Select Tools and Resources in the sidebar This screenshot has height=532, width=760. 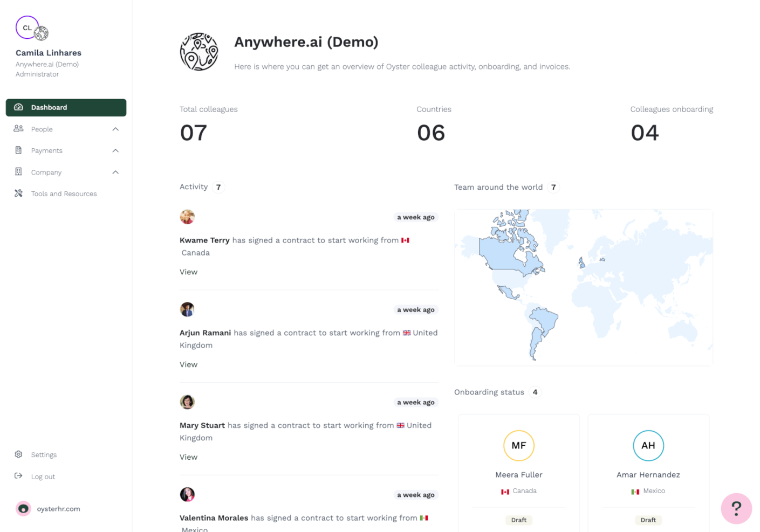[x=64, y=194]
